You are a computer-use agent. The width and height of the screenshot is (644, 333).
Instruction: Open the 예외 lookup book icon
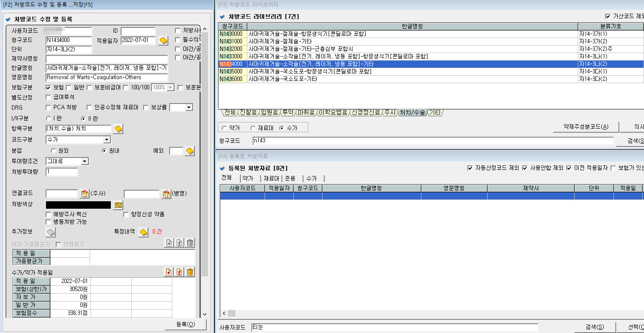[189, 151]
